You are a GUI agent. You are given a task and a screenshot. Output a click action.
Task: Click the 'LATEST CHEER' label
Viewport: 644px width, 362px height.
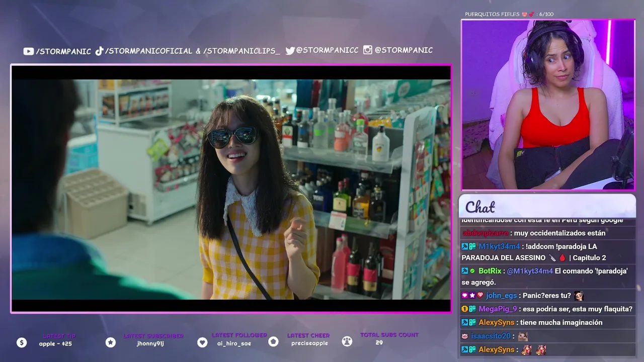coord(308,335)
